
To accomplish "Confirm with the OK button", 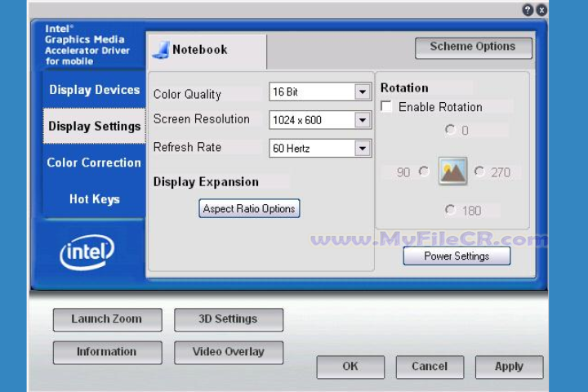I will 350,367.
